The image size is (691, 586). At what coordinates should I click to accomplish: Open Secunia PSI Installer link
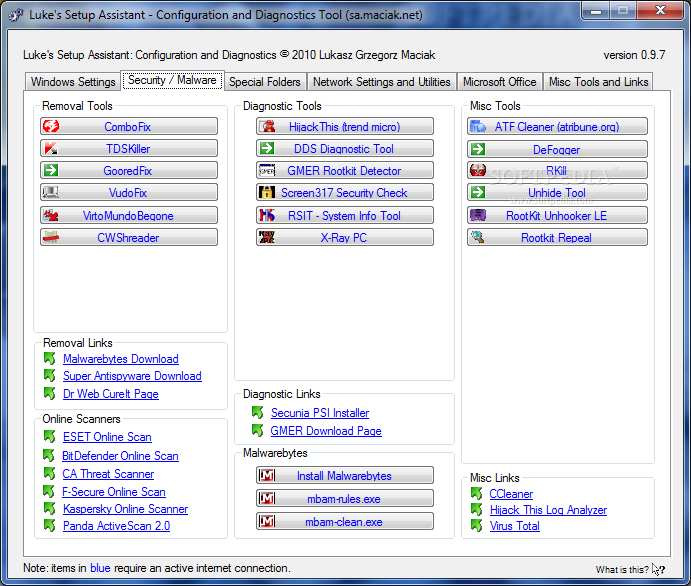click(x=320, y=413)
